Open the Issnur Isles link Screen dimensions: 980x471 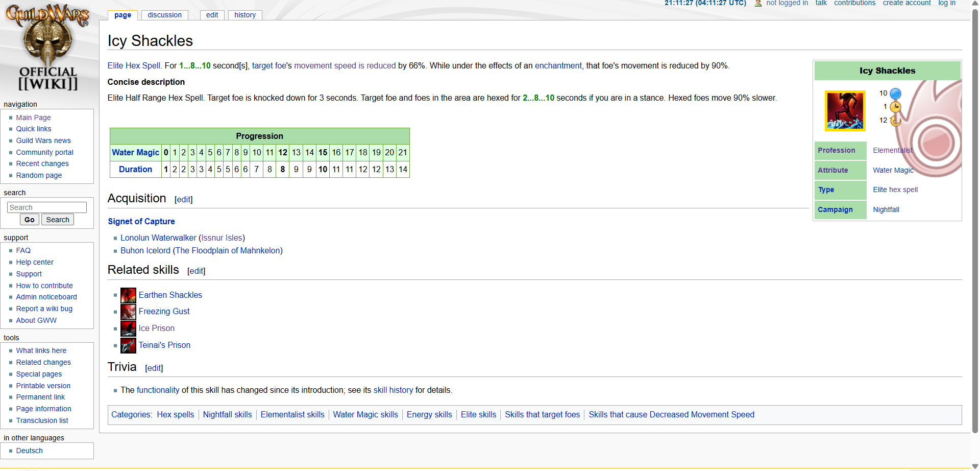click(222, 238)
